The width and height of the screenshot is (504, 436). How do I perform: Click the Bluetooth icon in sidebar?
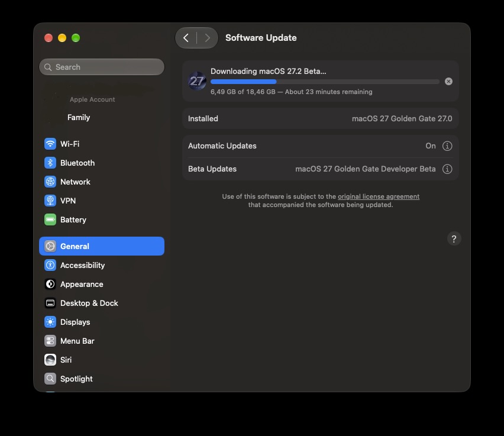point(50,163)
